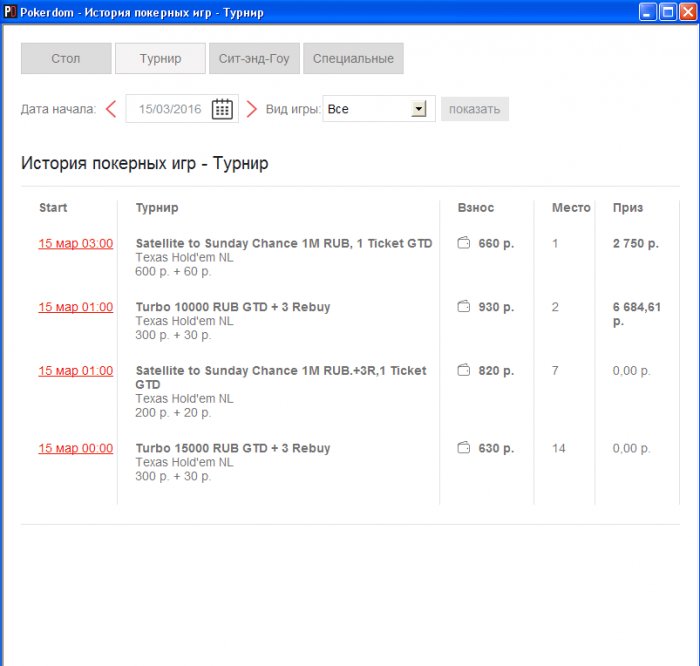Select Turbo 10000 RUB GTD + 3 Rebuy title
This screenshot has width=700, height=666.
[x=233, y=307]
